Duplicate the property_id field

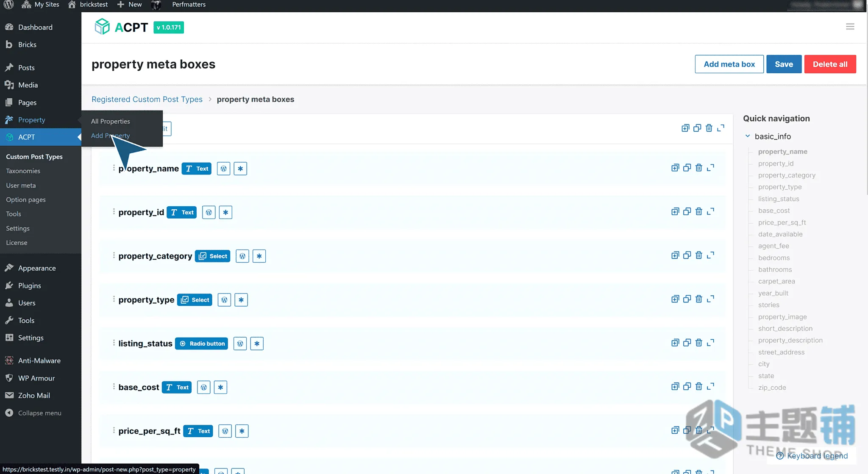coord(687,211)
